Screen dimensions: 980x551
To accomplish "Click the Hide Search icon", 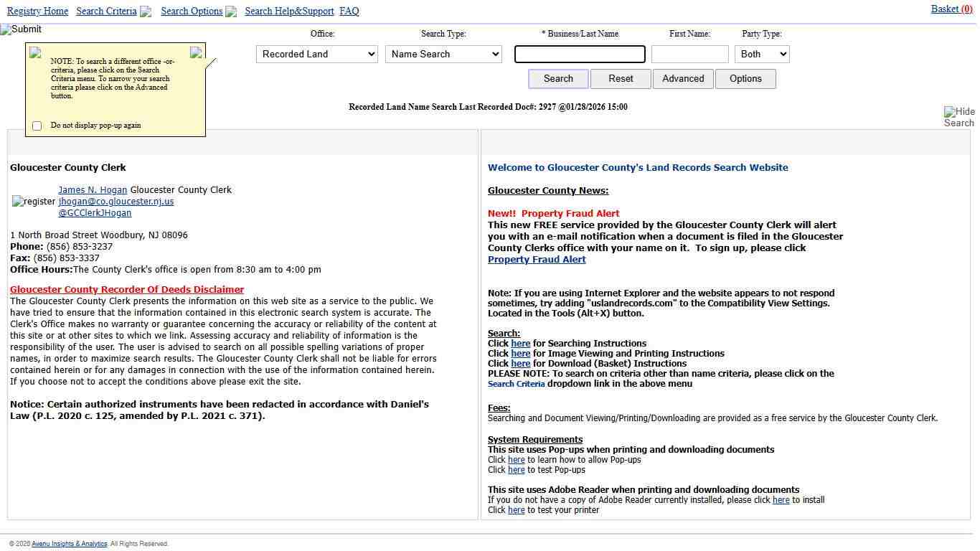I will pyautogui.click(x=958, y=117).
